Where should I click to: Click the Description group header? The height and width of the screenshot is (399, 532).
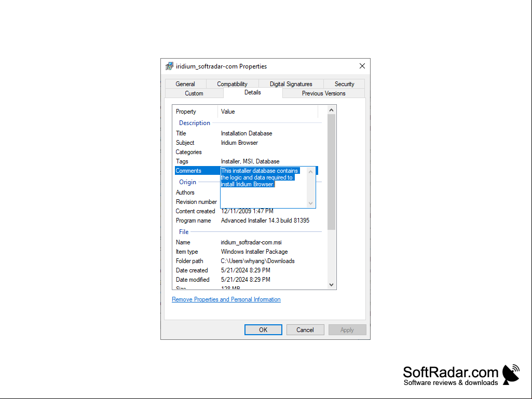[195, 123]
